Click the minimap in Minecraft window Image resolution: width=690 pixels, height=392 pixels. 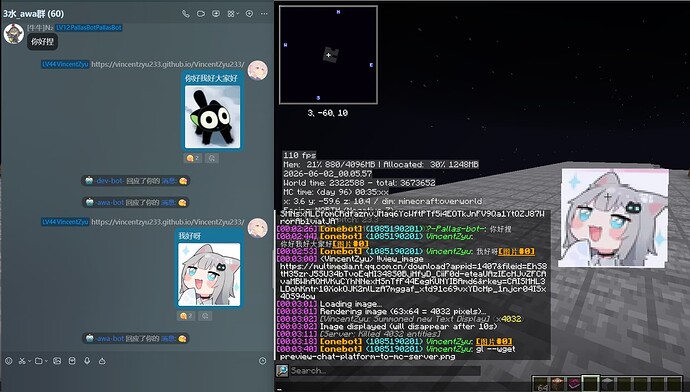[x=328, y=55]
